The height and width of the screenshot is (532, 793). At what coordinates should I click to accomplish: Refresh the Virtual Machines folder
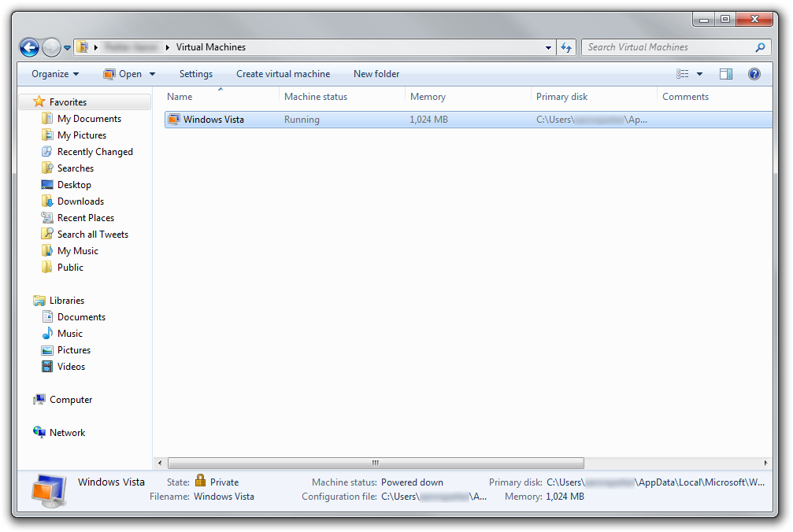click(566, 47)
